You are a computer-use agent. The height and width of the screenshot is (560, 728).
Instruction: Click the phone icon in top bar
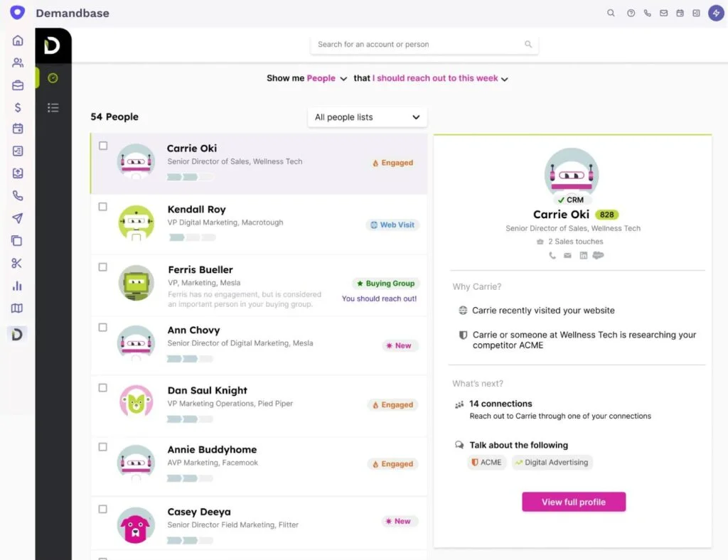(x=647, y=13)
